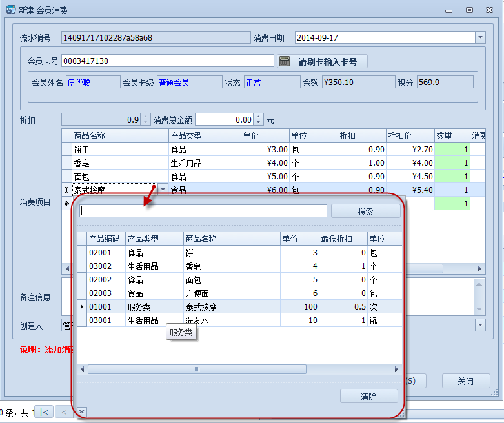
Task: Click the 积分 569.9 field
Action: [445, 83]
